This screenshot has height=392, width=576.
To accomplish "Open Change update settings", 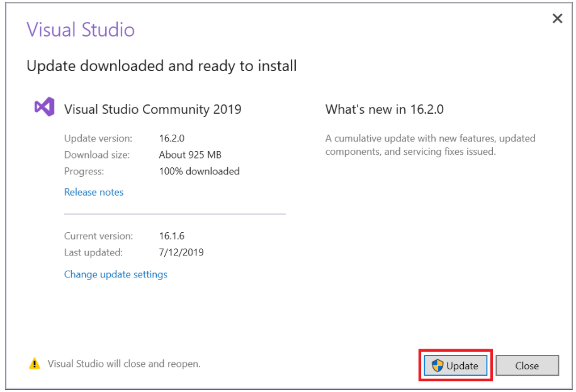I will pos(115,274).
